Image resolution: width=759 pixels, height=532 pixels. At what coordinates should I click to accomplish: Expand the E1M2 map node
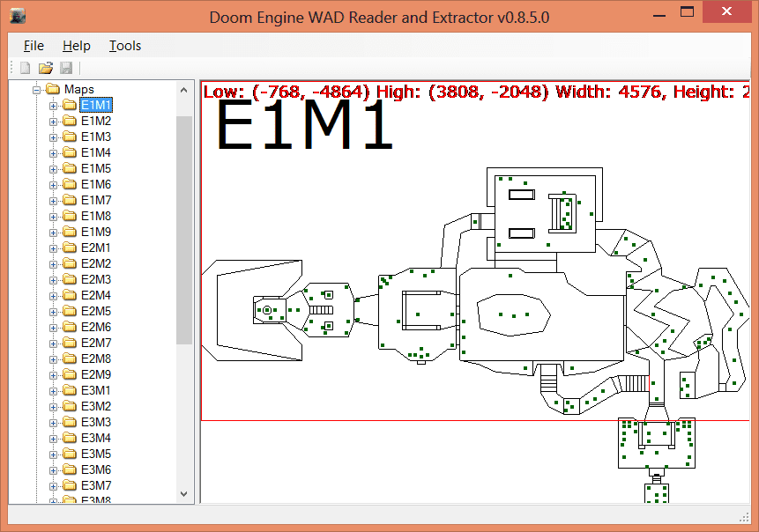pos(53,122)
